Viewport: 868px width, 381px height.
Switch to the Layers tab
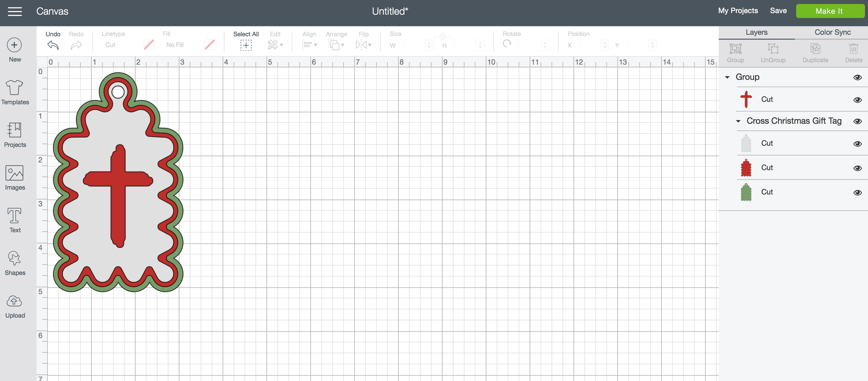(x=757, y=32)
